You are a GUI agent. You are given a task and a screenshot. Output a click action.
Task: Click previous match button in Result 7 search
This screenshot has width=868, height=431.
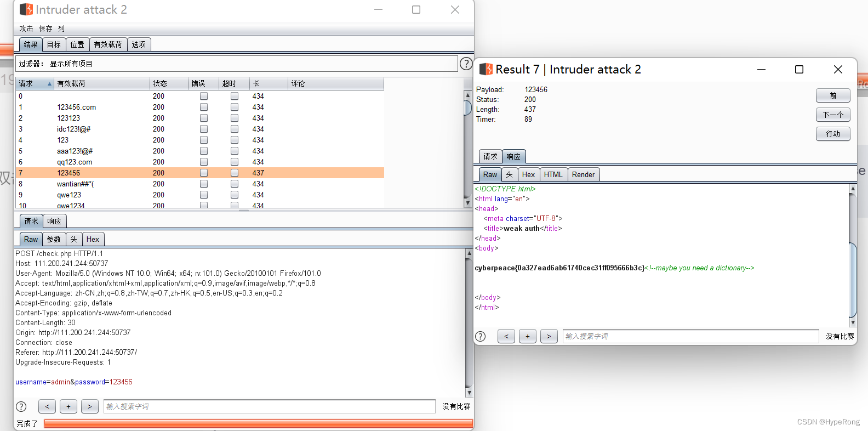click(506, 336)
